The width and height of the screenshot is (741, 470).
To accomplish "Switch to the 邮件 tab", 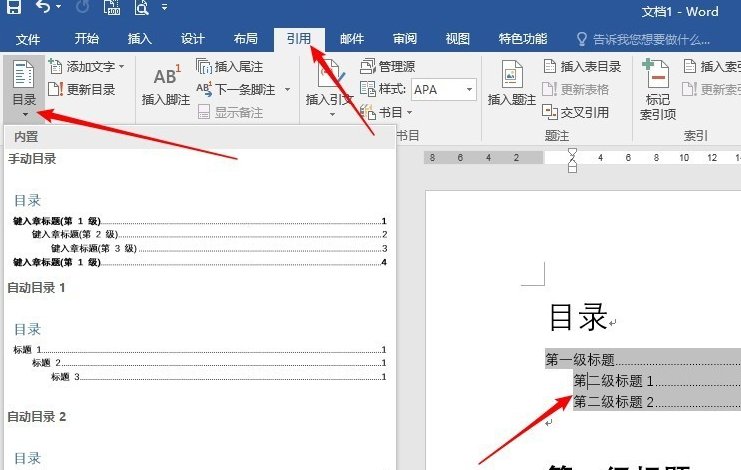I will click(352, 39).
